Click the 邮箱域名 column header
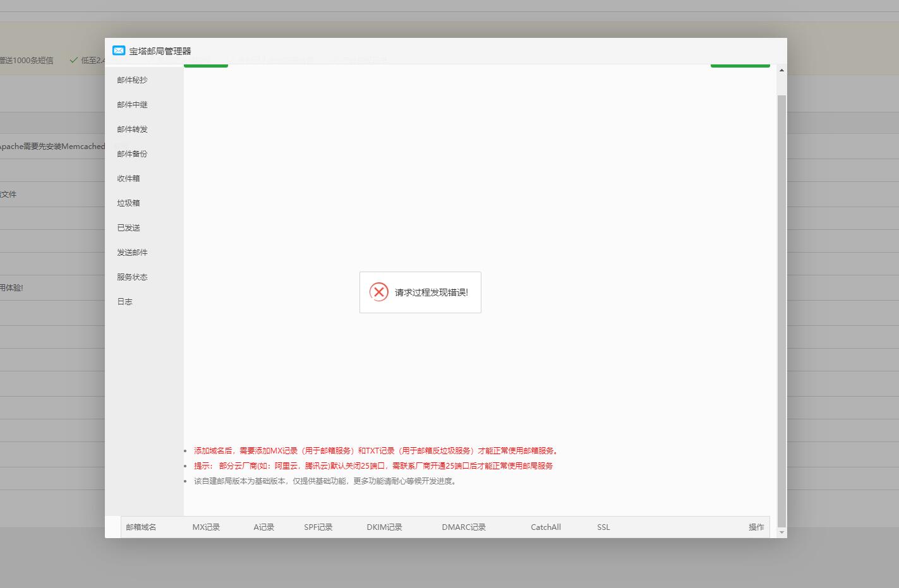899x588 pixels. click(141, 527)
